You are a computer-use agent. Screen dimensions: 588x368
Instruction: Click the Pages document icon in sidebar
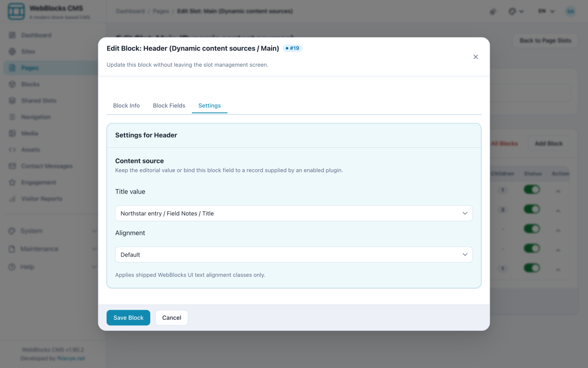12,68
